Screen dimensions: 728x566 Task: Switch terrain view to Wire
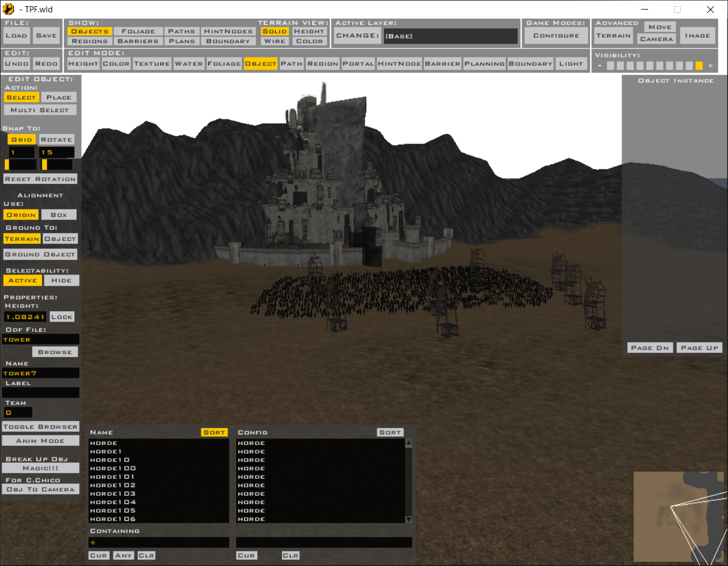[x=275, y=41]
